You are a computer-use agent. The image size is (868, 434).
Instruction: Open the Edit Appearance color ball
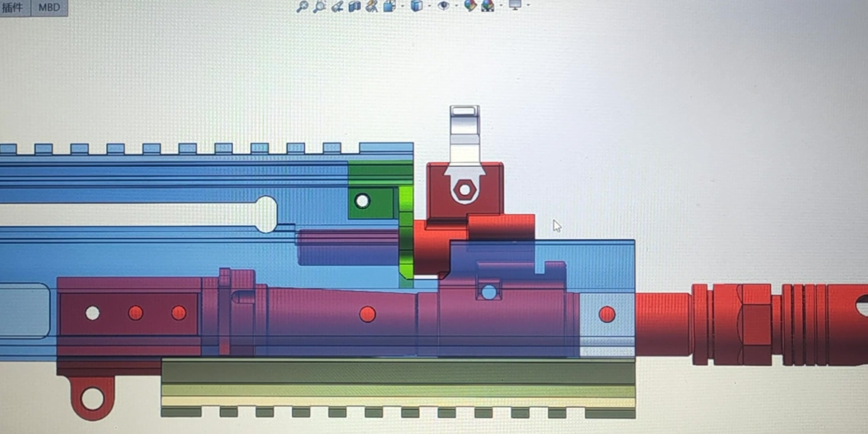(x=470, y=6)
